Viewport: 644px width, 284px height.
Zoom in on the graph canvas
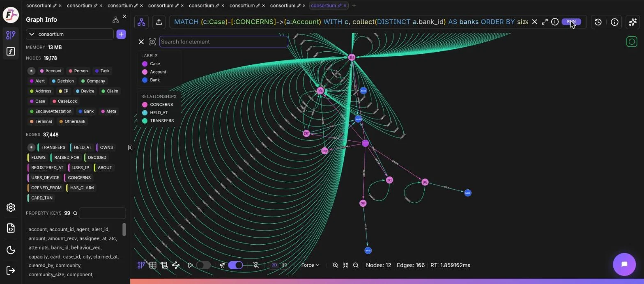click(x=335, y=265)
